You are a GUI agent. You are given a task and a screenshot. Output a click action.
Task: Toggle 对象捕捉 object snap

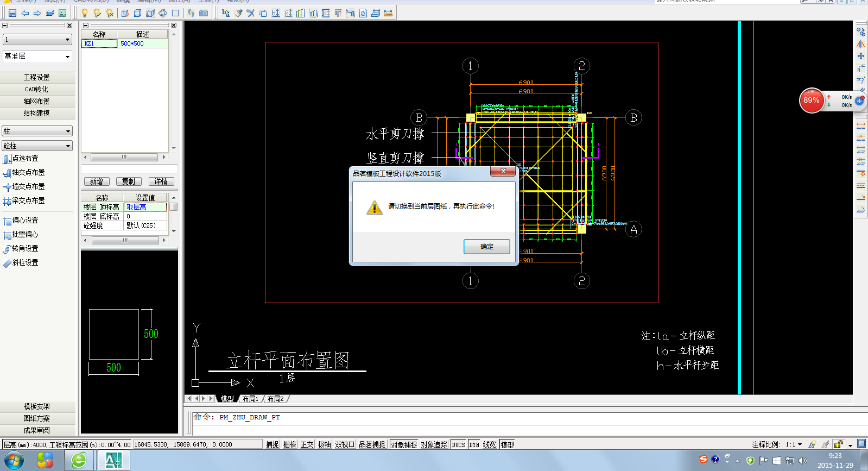(x=404, y=444)
